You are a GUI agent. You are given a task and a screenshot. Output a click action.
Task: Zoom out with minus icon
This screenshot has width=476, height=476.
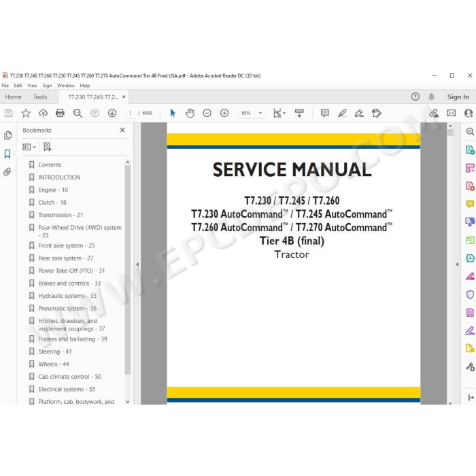pos(207,114)
